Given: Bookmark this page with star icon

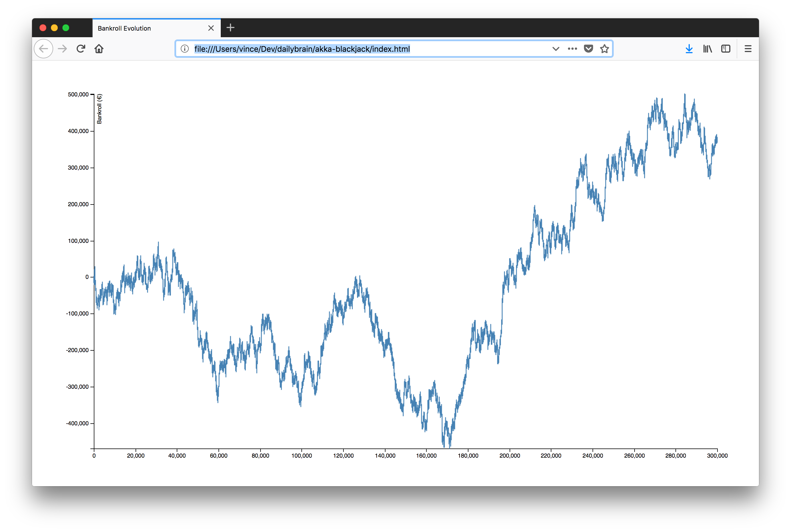Looking at the screenshot, I should pos(605,49).
